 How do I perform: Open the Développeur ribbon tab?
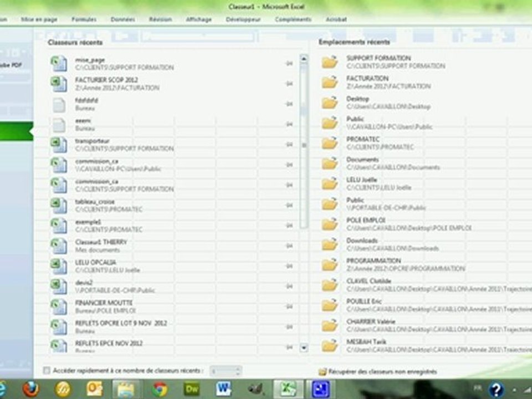[x=243, y=19]
